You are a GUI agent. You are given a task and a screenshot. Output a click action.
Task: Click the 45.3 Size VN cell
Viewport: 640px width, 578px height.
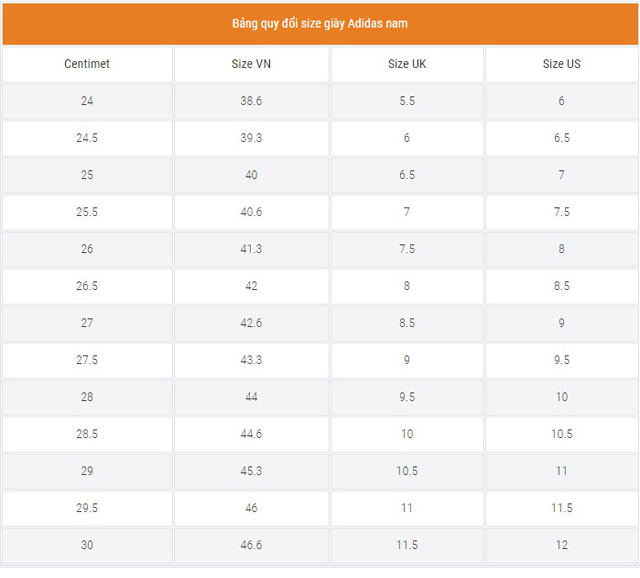251,471
